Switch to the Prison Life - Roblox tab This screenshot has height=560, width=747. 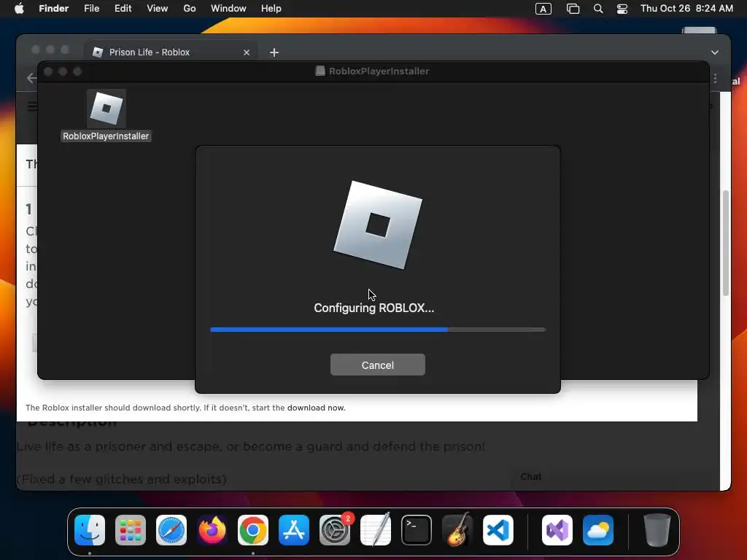point(171,52)
